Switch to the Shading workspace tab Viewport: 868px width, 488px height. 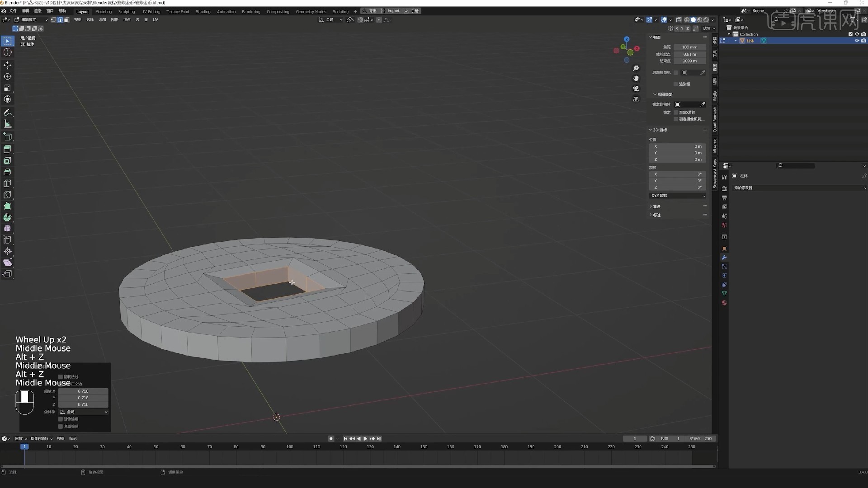coord(203,11)
